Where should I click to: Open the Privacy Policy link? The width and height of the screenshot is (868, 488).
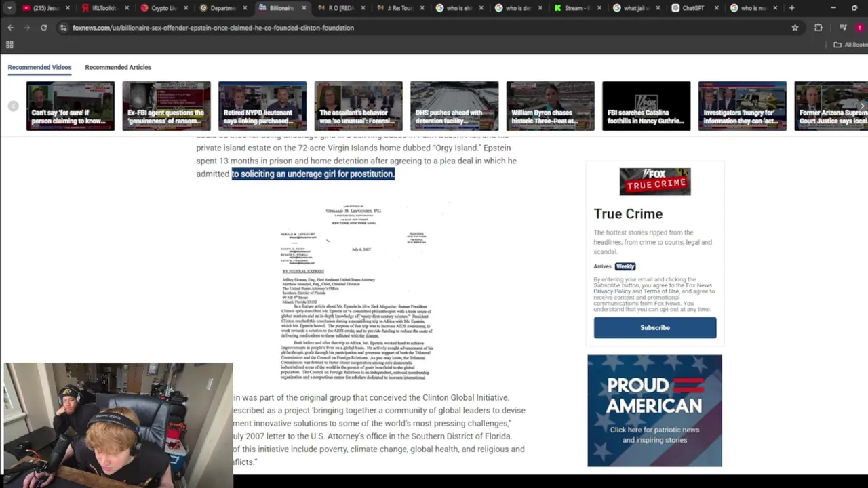click(x=614, y=291)
